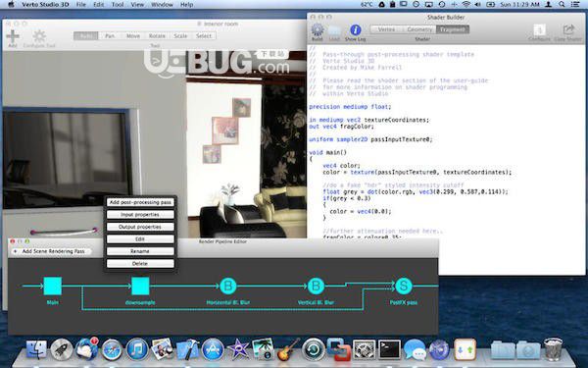Click the share arrow icon in Shader Builder

[x=568, y=30]
